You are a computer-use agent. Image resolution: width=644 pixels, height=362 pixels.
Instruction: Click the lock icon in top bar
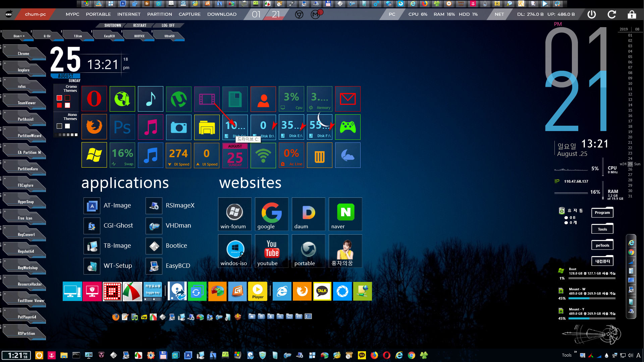632,14
